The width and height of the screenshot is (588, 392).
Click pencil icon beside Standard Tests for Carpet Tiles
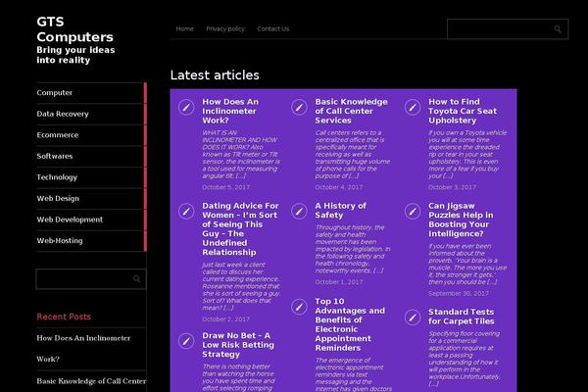[413, 318]
